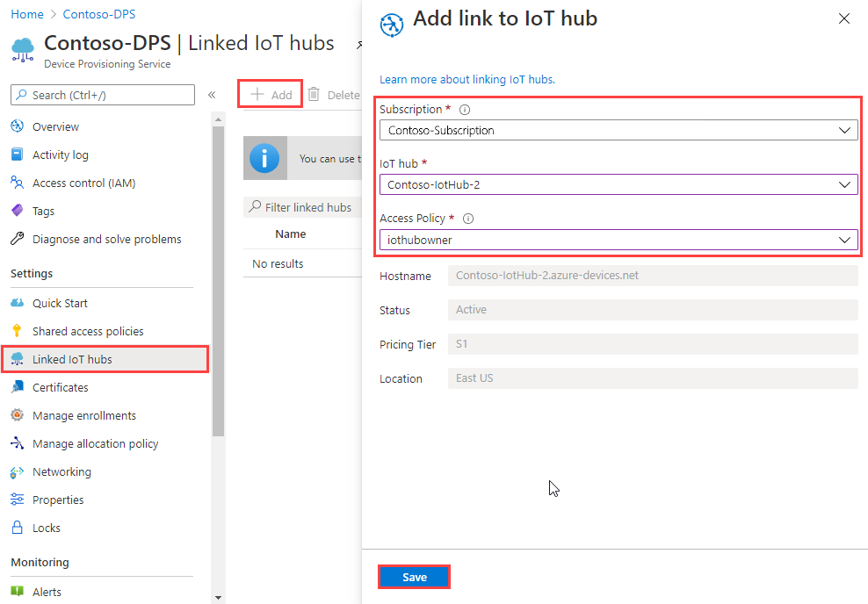Click the Delete trash can icon
This screenshot has height=604, width=868.
[x=314, y=94]
